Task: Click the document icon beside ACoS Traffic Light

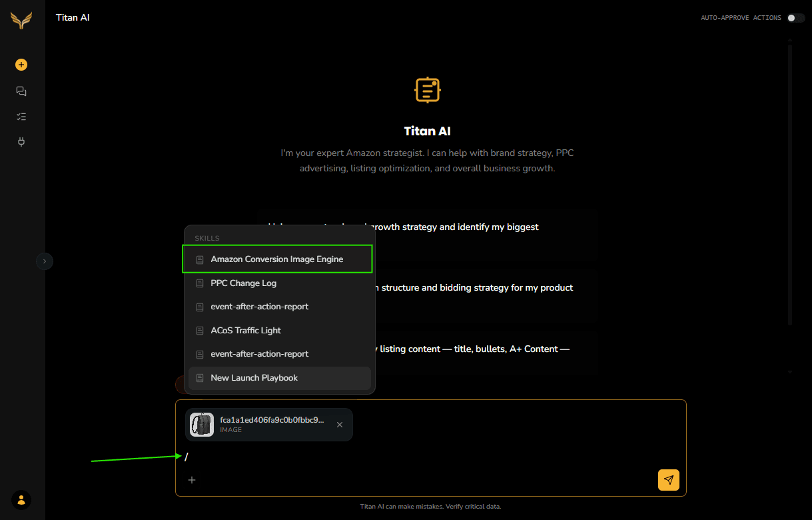Action: [200, 331]
